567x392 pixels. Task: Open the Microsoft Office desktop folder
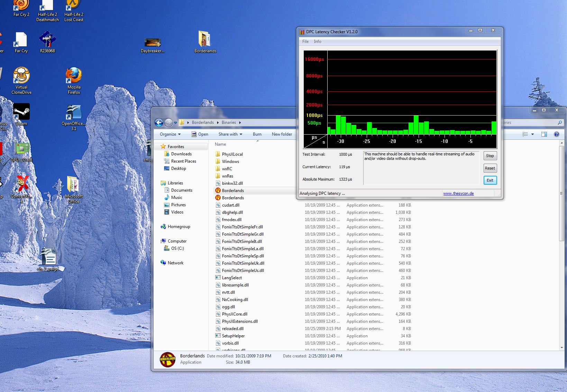tap(74, 189)
